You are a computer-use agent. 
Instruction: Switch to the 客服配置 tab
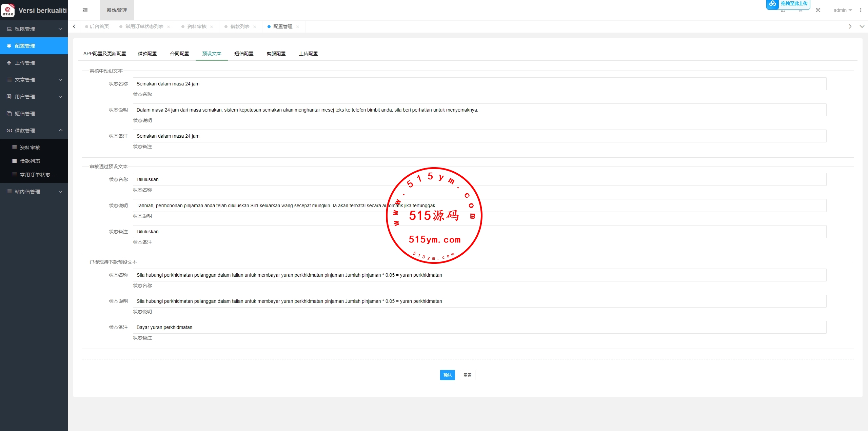point(276,54)
